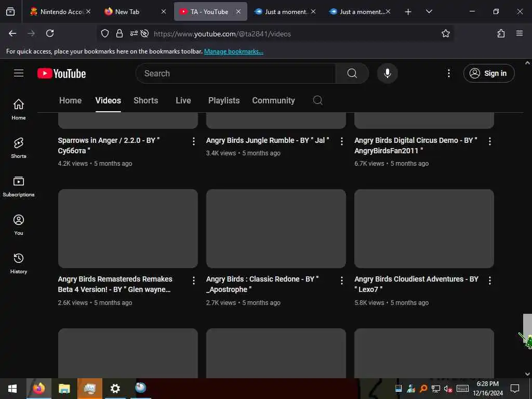Open Shorts in the sidebar
Screen dimensions: 532x399
(x=19, y=148)
